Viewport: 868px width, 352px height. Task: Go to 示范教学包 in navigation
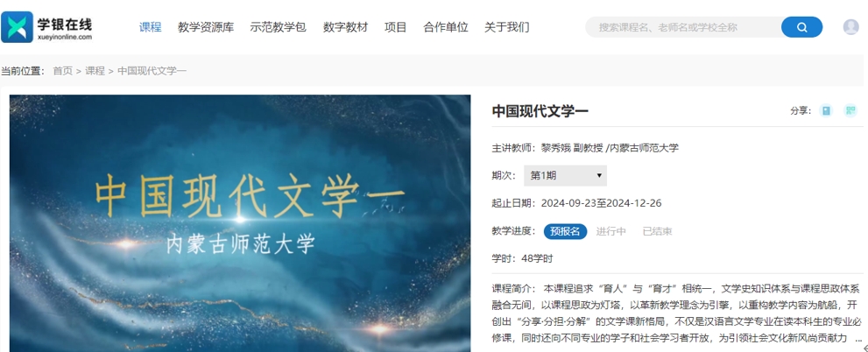278,27
